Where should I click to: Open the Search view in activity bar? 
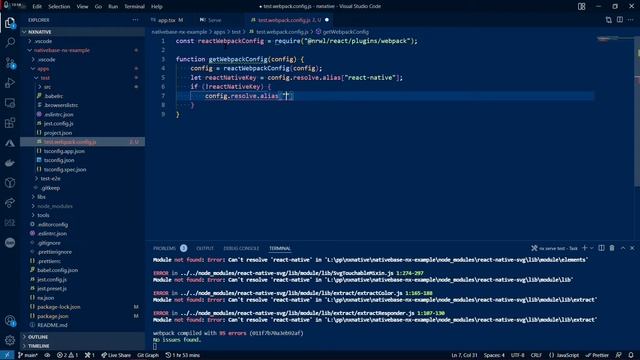click(10, 42)
